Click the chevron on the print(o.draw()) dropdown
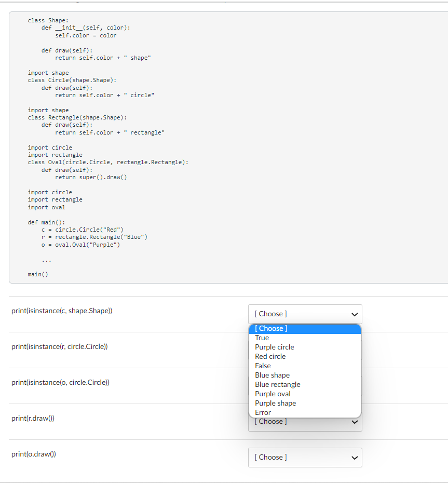Viewport: 448px width, 483px height. click(355, 458)
